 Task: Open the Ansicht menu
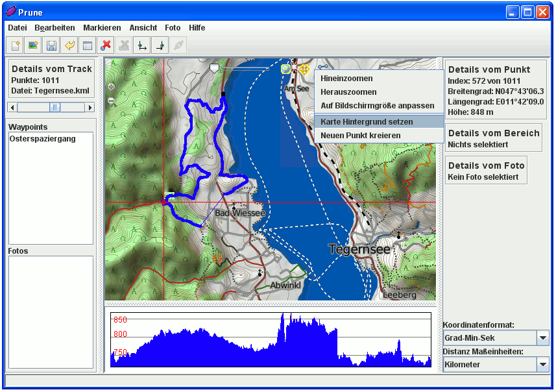tap(143, 28)
